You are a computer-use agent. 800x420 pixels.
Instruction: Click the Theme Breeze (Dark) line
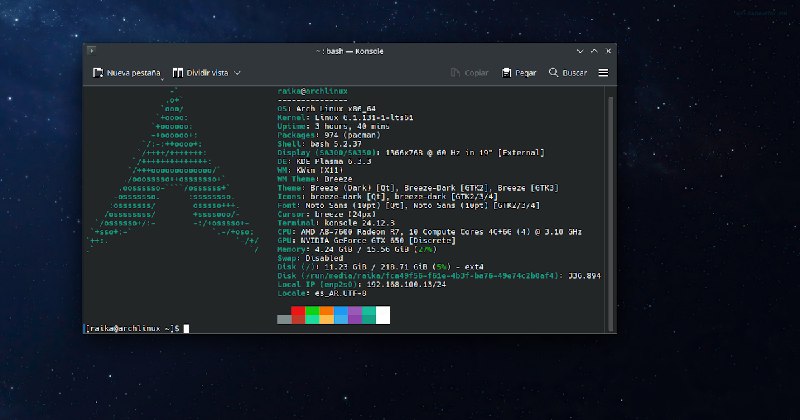pos(418,188)
